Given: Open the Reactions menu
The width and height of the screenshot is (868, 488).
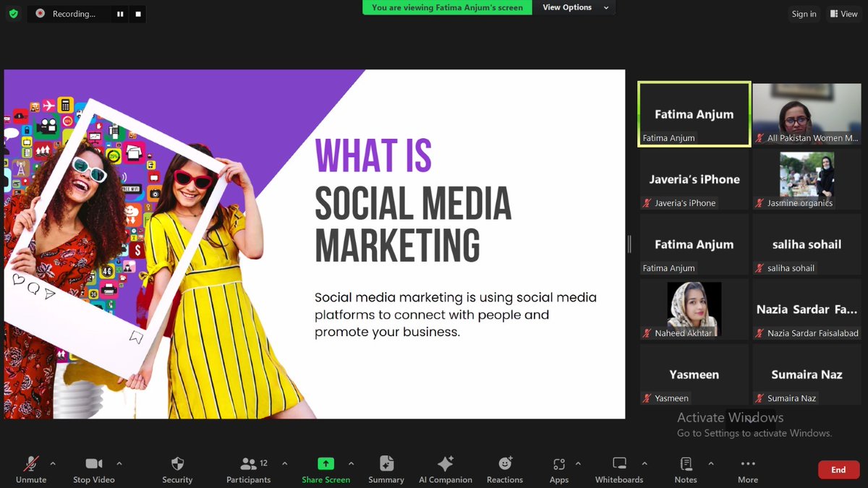Looking at the screenshot, I should pos(505,470).
